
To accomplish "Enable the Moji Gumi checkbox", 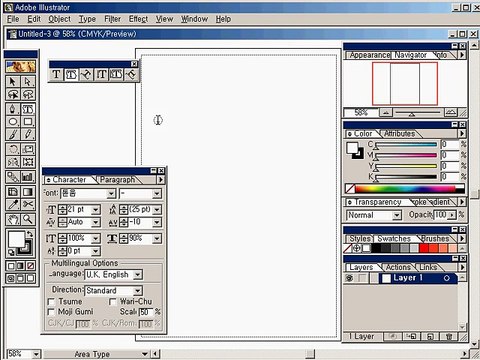I will click(x=51, y=312).
